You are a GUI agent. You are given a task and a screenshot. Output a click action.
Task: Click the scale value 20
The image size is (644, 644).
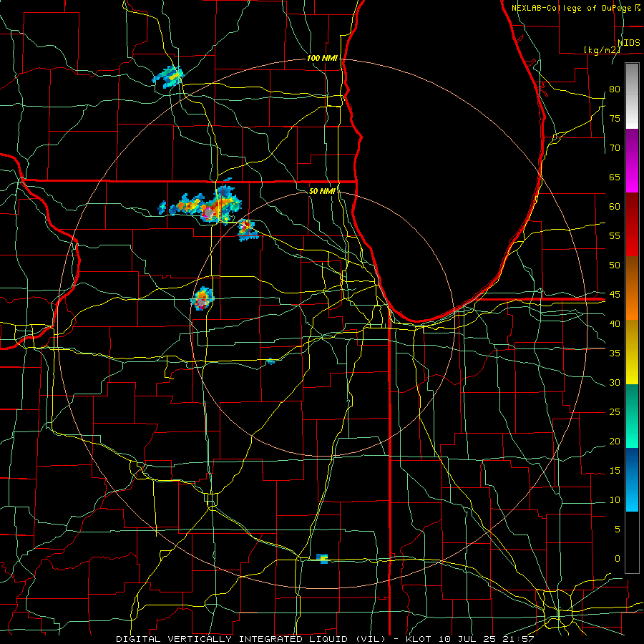(615, 441)
